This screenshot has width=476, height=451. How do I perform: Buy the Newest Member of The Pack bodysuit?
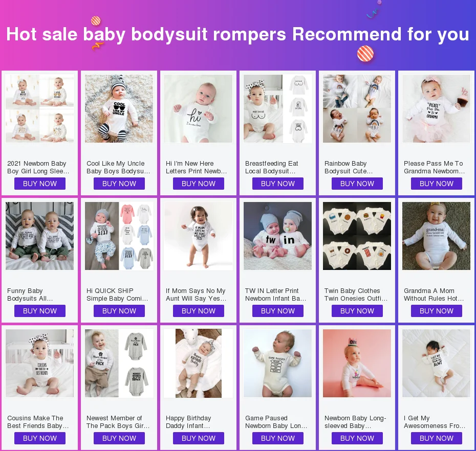click(x=119, y=438)
